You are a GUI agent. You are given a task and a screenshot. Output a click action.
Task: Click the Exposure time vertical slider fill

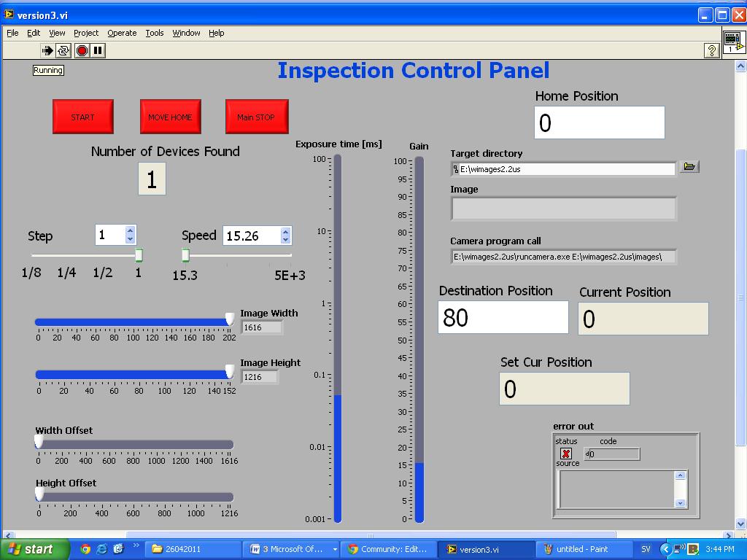point(337,458)
